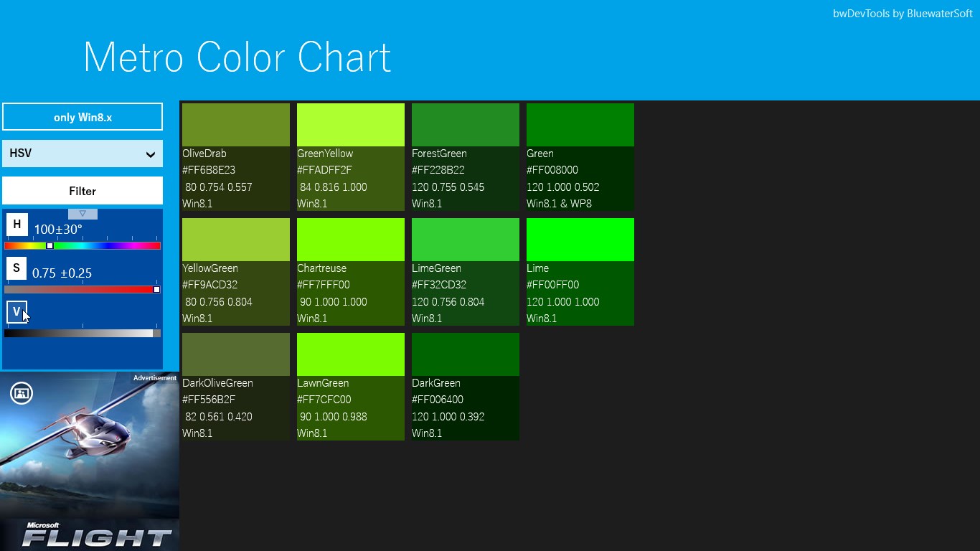980x551 pixels.
Task: Click the saturation slider handle
Action: (156, 289)
